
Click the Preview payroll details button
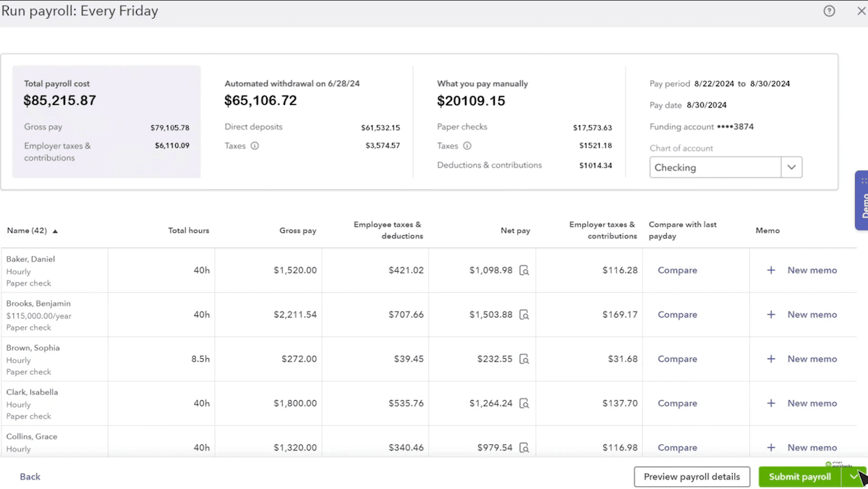pyautogui.click(x=692, y=477)
